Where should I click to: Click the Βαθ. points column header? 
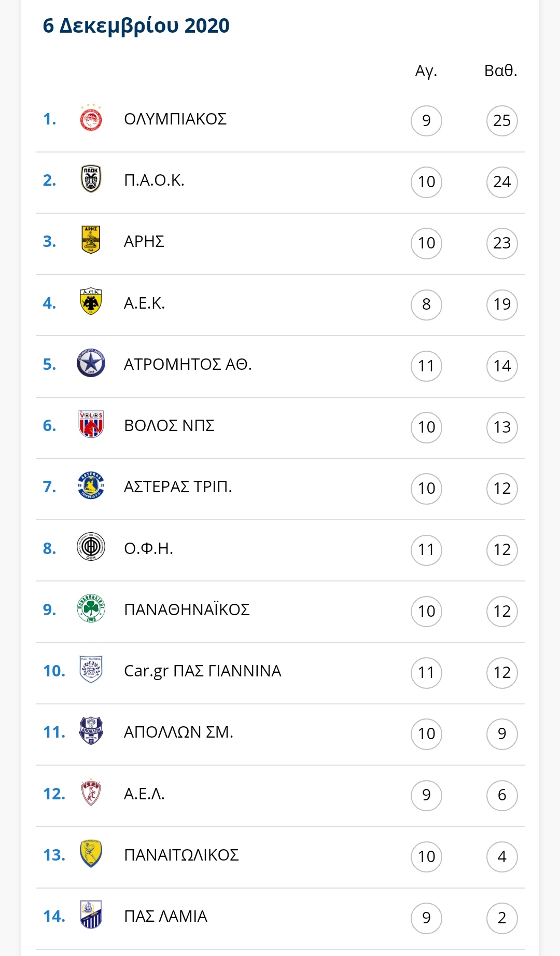point(501,71)
